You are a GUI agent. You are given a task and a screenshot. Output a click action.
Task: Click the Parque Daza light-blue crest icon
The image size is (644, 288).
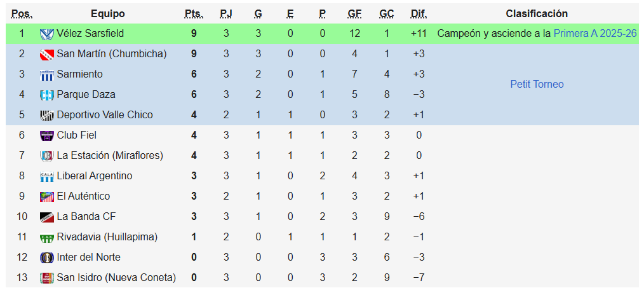click(x=47, y=95)
